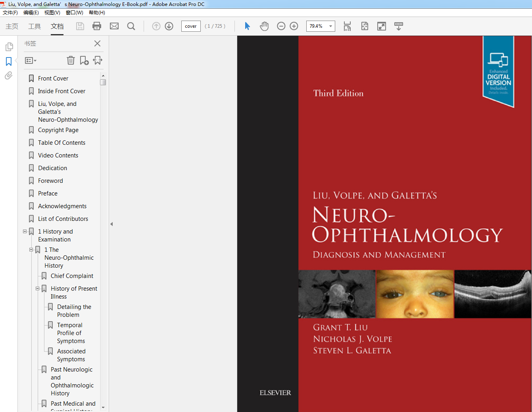Select the 'Front Cover' bookmark
532x412 pixels.
point(53,79)
